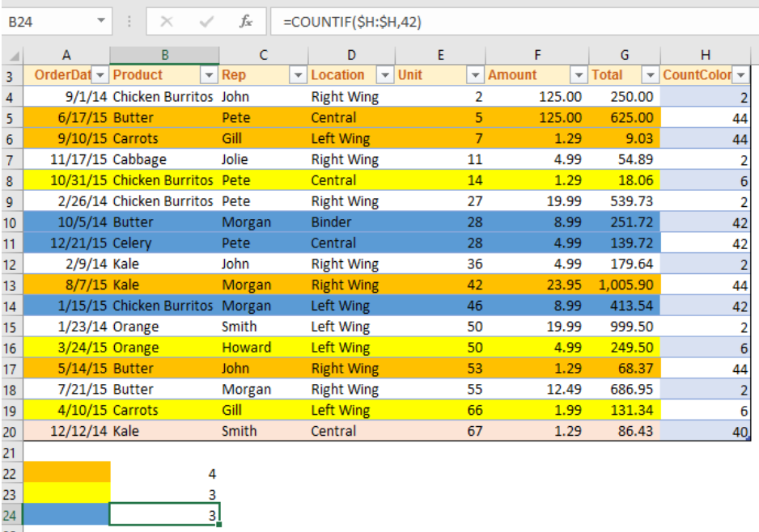Screen dimensions: 759x532
Task: Open the CountColor filter dropdown
Action: click(x=741, y=75)
